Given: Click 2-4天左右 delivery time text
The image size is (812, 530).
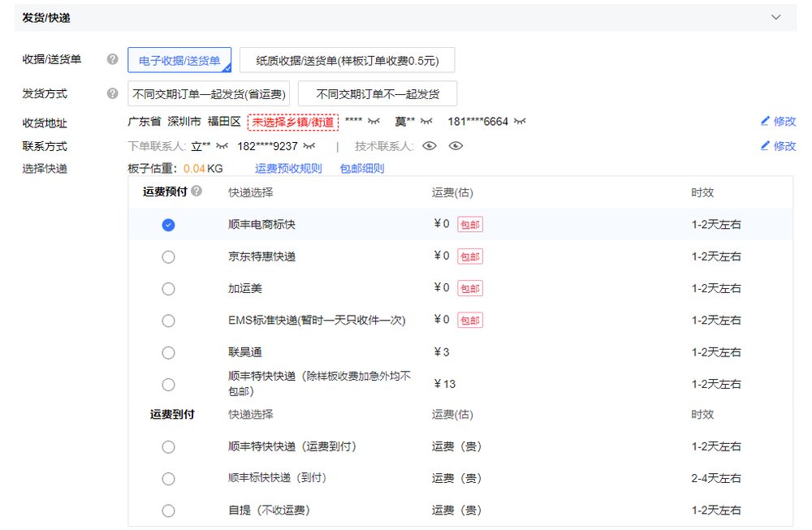Looking at the screenshot, I should coord(715,478).
